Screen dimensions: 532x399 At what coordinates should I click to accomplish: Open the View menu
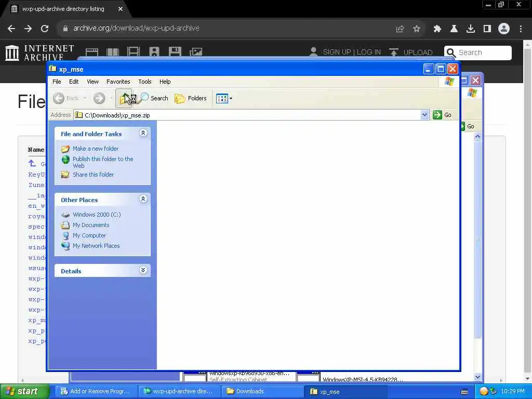click(x=92, y=82)
